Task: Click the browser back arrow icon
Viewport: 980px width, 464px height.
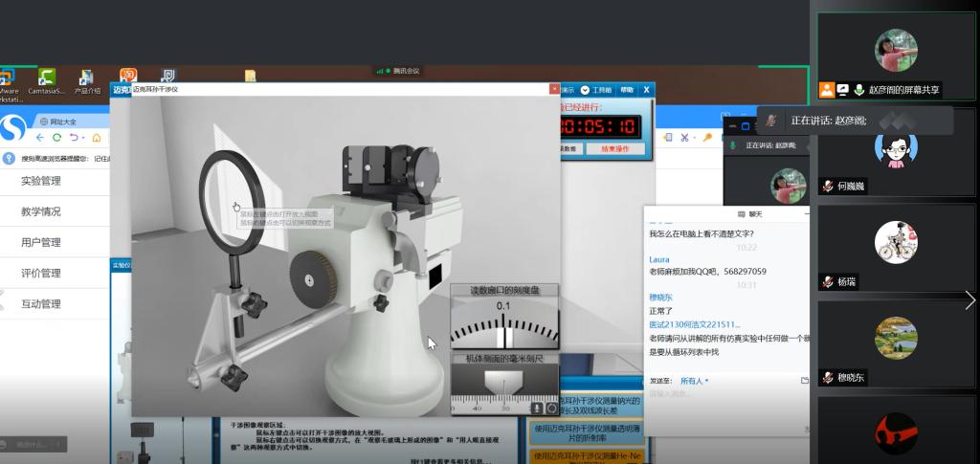Action: pos(40,138)
